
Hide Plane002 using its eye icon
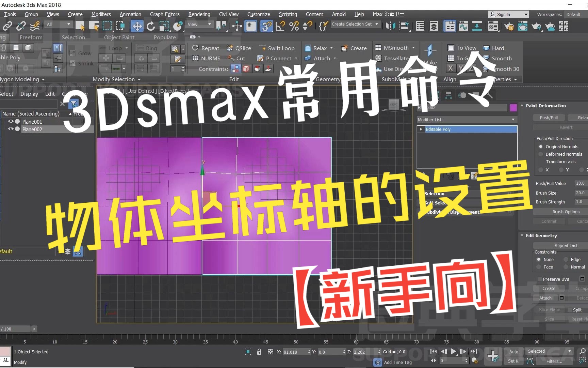point(11,129)
